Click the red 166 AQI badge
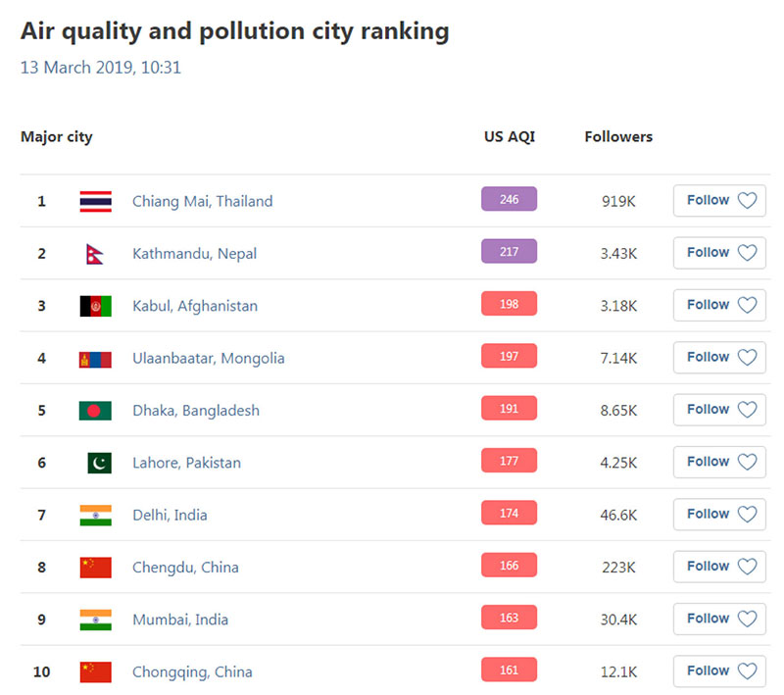Image resolution: width=784 pixels, height=695 pixels. pos(509,566)
